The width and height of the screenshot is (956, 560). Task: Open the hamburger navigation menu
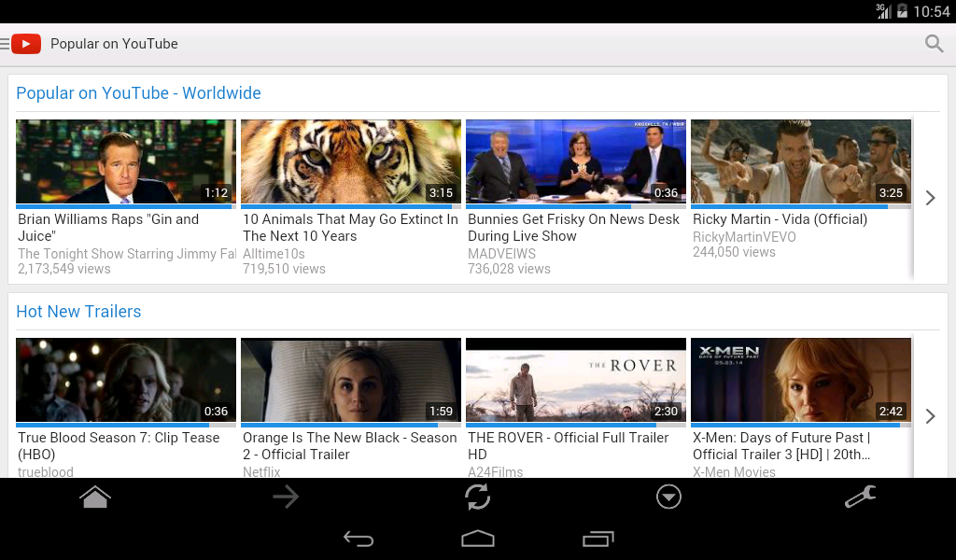click(5, 44)
